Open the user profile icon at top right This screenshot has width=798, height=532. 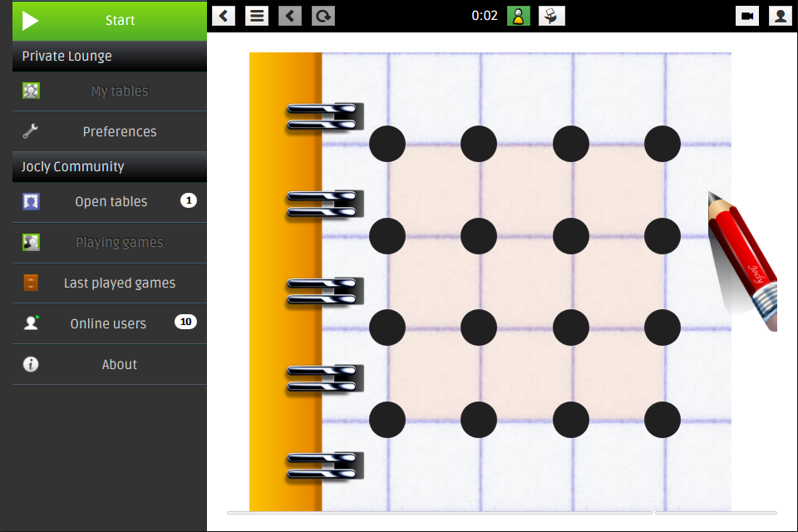pyautogui.click(x=780, y=16)
